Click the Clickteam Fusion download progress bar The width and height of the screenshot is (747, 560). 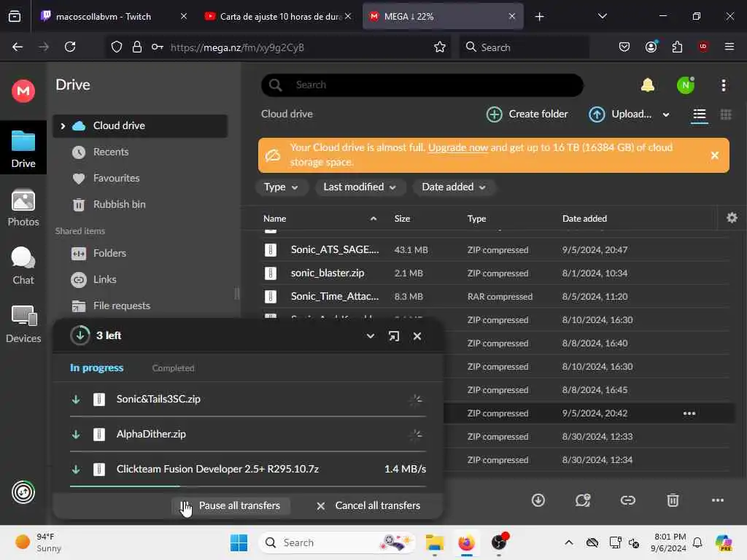(x=248, y=486)
